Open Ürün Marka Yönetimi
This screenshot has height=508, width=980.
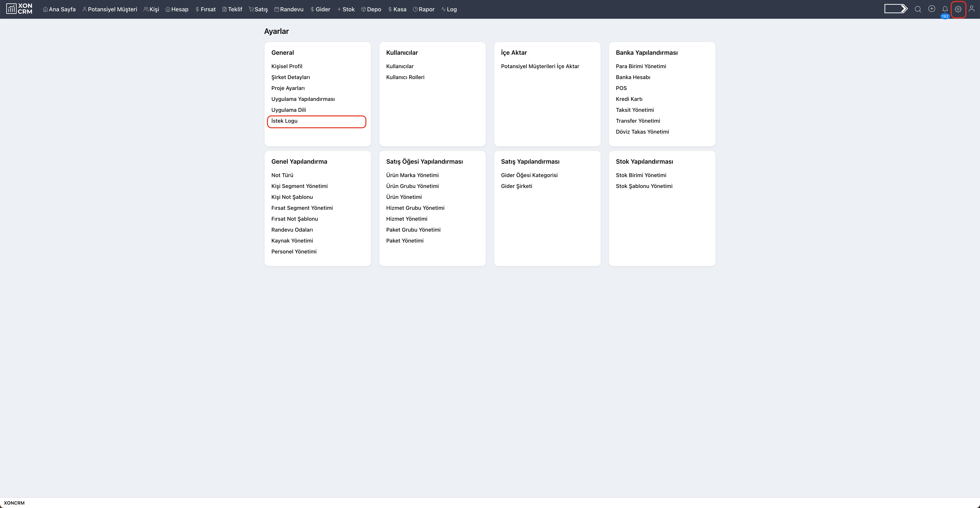click(x=412, y=175)
